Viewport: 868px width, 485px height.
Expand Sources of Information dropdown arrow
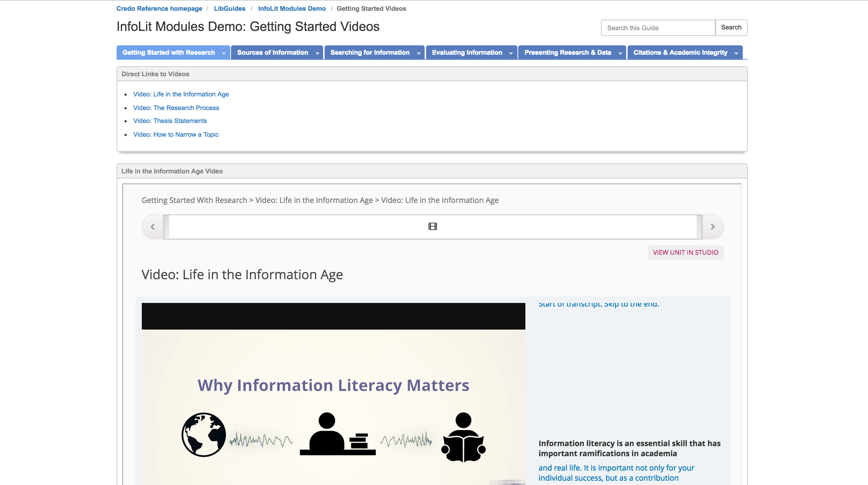tap(317, 53)
